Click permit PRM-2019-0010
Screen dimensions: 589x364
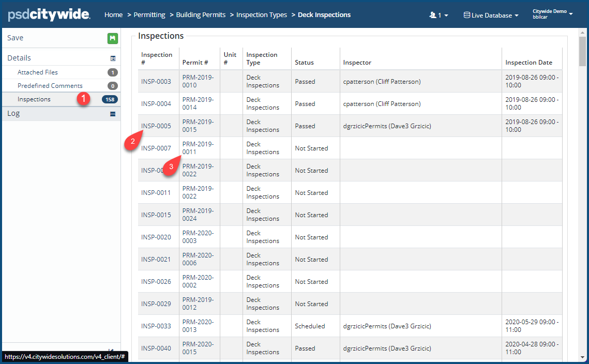point(198,81)
